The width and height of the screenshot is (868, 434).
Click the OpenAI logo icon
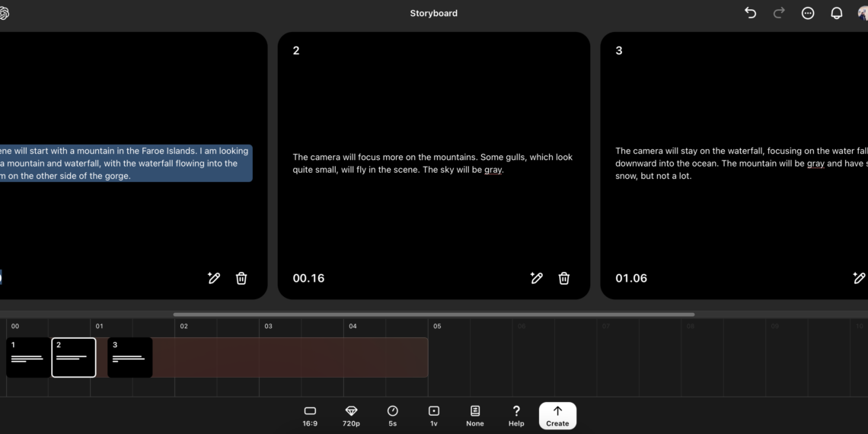pos(4,13)
